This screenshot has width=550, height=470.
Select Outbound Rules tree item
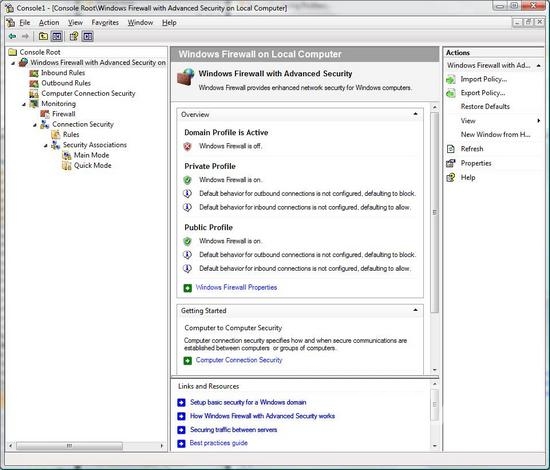pos(66,83)
